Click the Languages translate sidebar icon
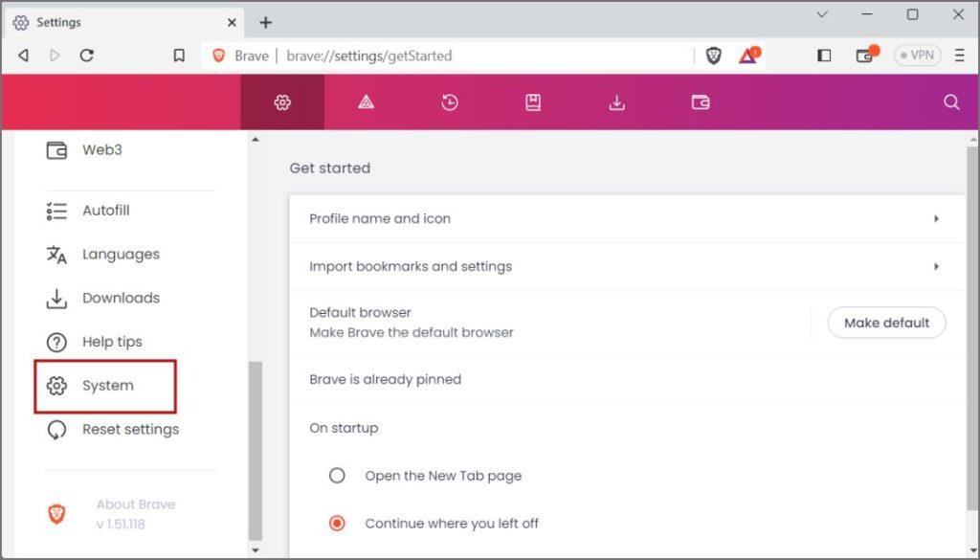 56,255
